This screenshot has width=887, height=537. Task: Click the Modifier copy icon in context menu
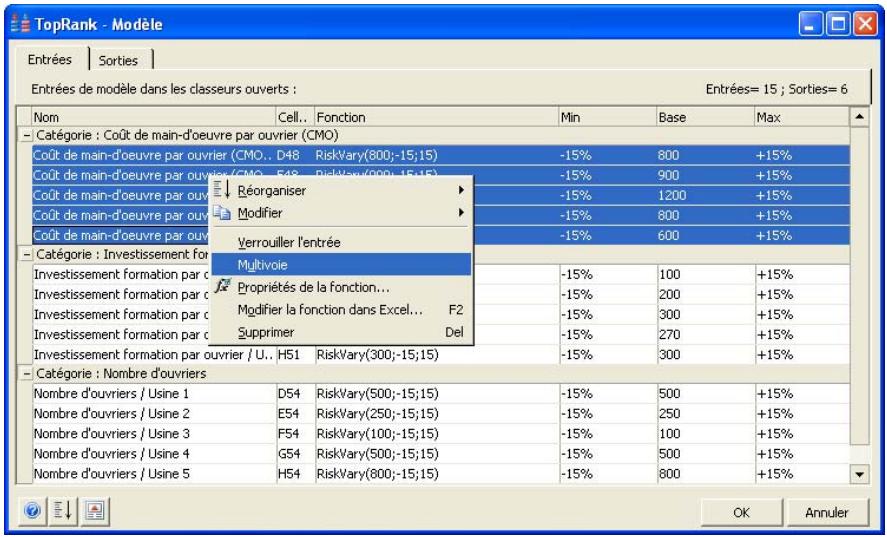click(x=222, y=213)
